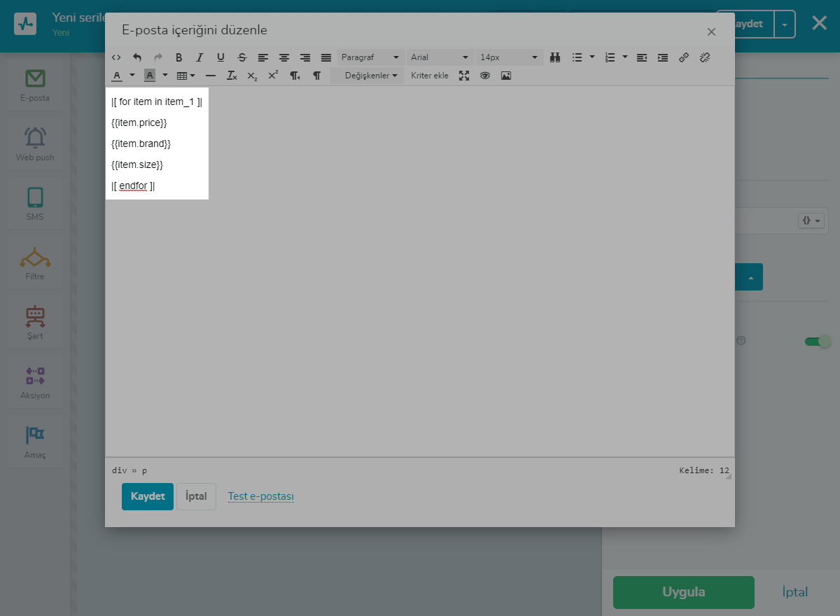Viewport: 840px width, 616px height.
Task: Redo the last edit
Action: tap(158, 57)
